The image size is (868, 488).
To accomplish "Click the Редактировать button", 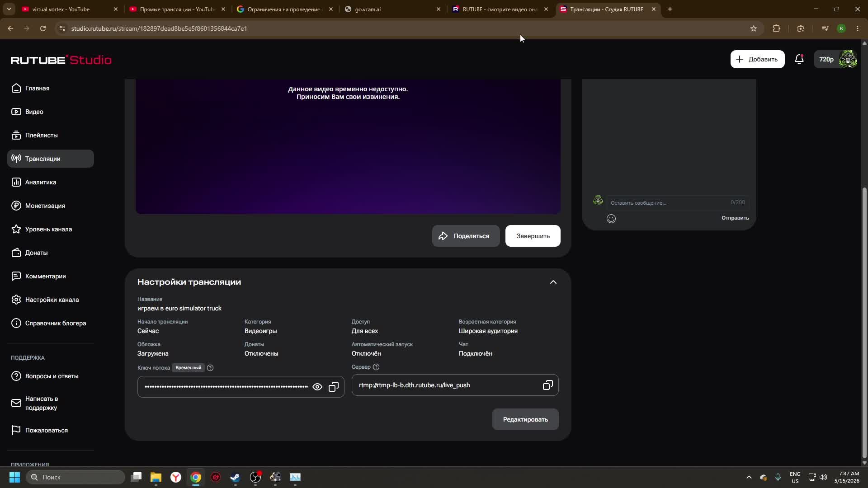I will pyautogui.click(x=525, y=419).
